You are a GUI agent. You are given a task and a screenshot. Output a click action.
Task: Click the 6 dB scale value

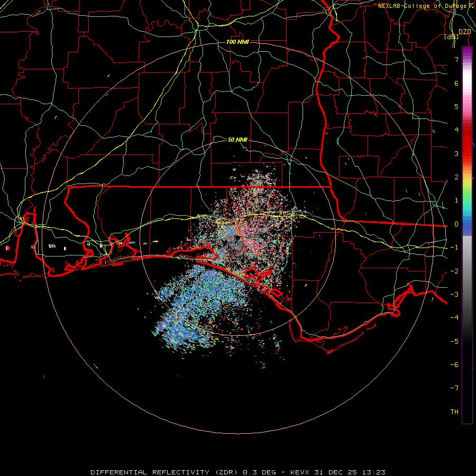(456, 83)
